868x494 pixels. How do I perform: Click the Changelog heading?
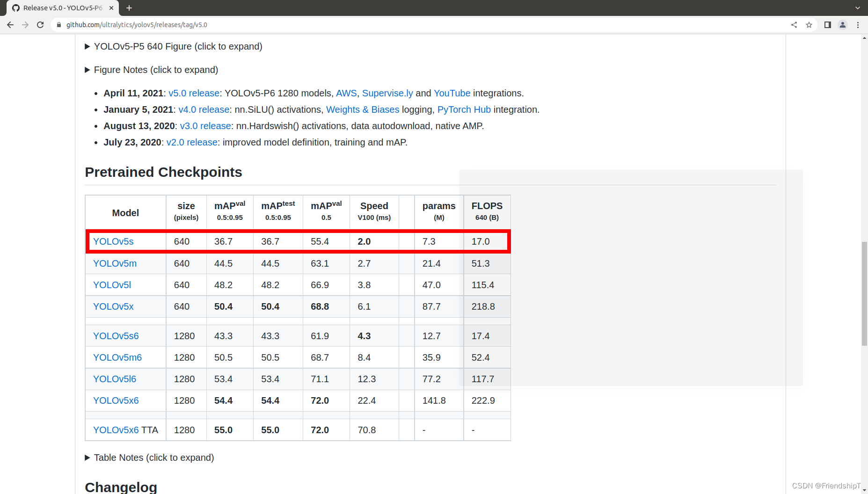point(121,487)
